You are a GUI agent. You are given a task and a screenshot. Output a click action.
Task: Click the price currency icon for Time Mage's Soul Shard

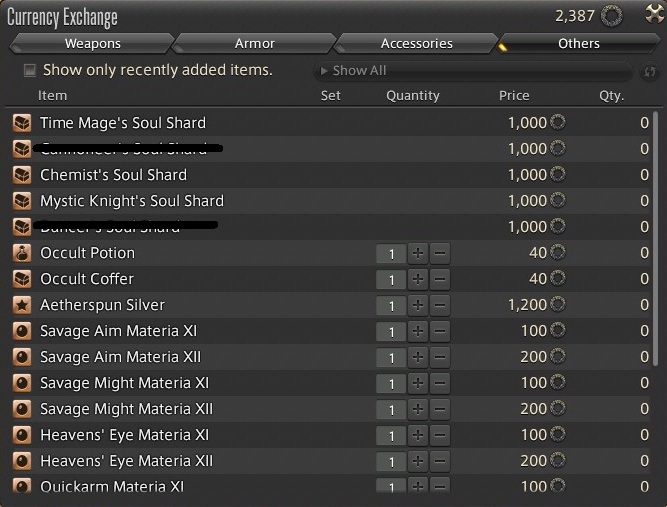pos(558,122)
